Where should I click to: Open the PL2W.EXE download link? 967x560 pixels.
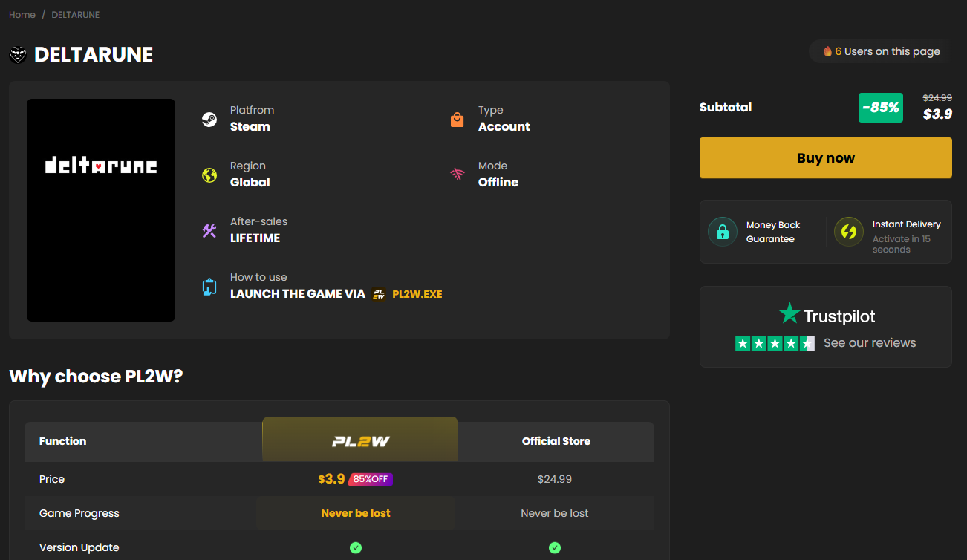417,294
